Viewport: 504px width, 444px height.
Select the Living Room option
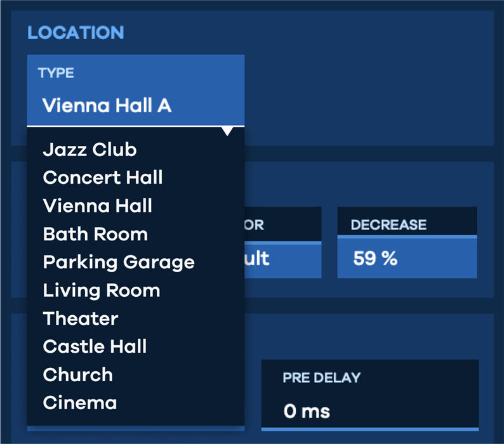coord(102,291)
